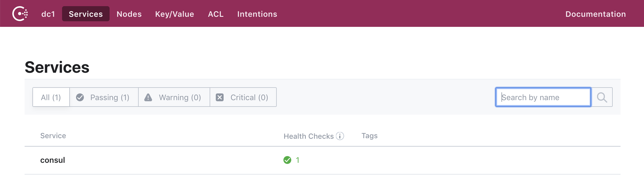644x193 pixels.
Task: Click the Critical filter X icon
Action: click(220, 97)
